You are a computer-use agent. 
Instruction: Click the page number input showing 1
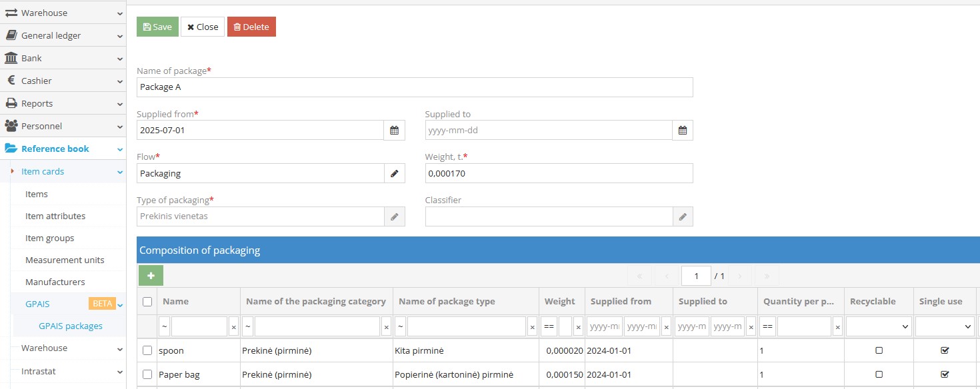pos(696,275)
